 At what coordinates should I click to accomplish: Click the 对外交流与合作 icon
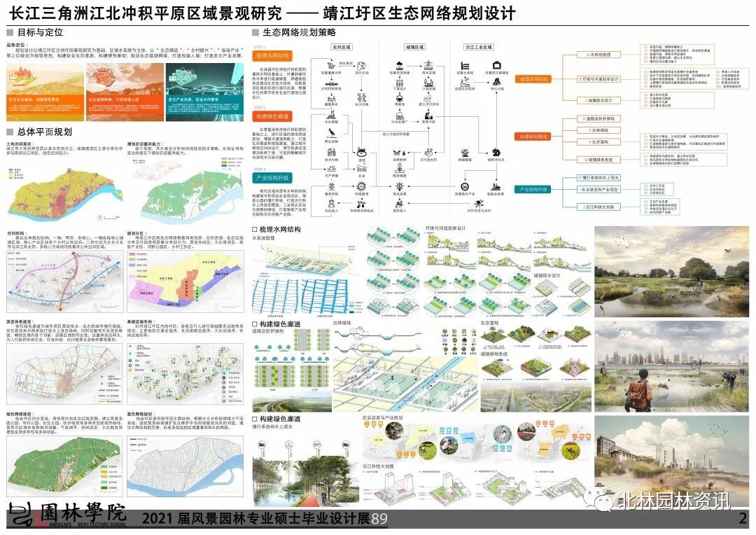point(478,204)
